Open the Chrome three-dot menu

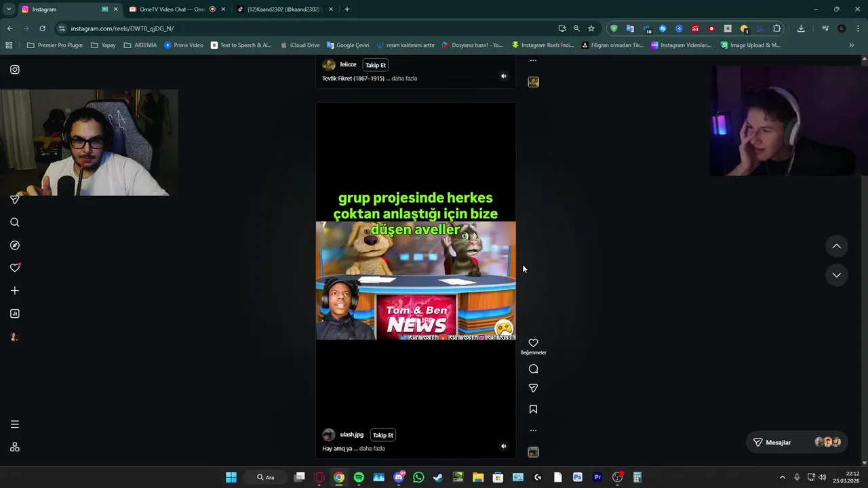[858, 28]
